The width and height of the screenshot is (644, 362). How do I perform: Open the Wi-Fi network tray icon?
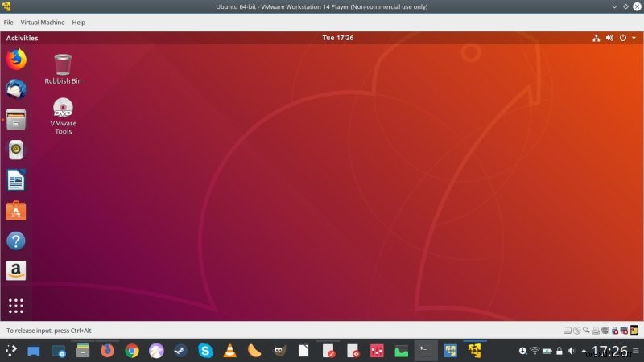tap(535, 351)
